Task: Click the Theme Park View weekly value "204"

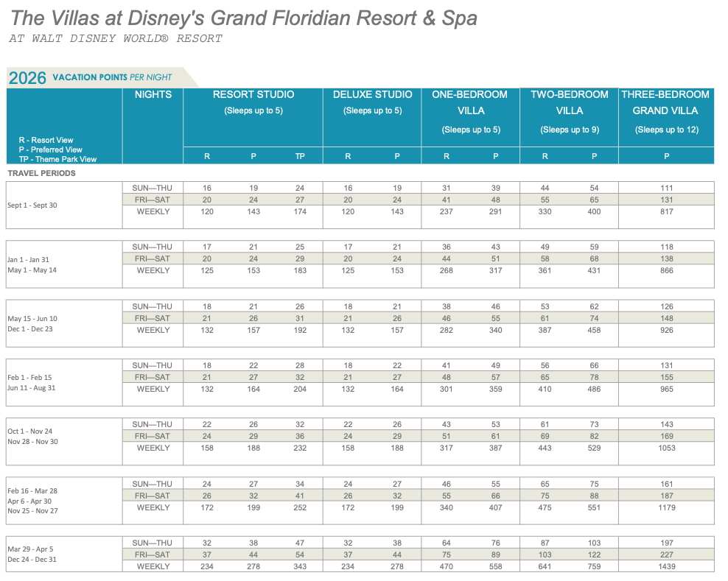Action: click(x=300, y=390)
